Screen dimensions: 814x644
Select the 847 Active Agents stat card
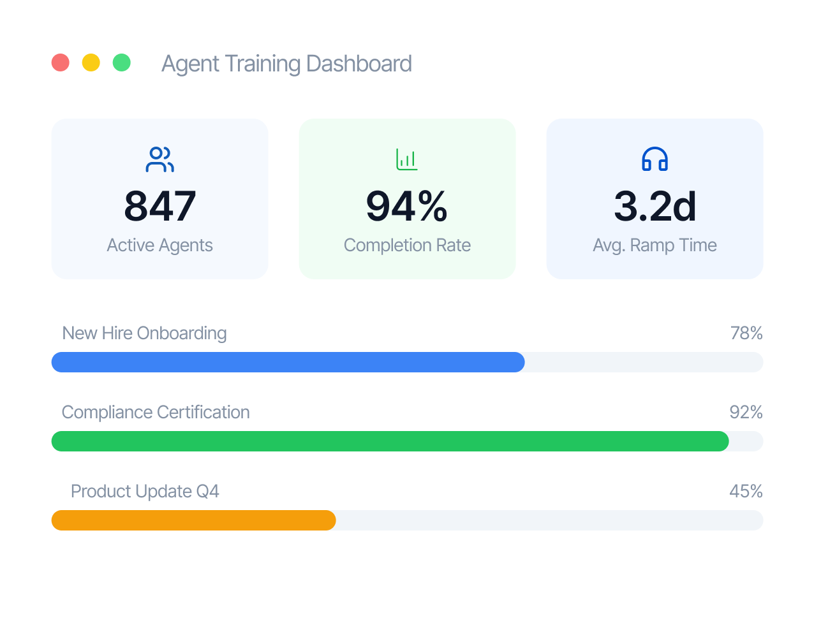click(x=160, y=198)
